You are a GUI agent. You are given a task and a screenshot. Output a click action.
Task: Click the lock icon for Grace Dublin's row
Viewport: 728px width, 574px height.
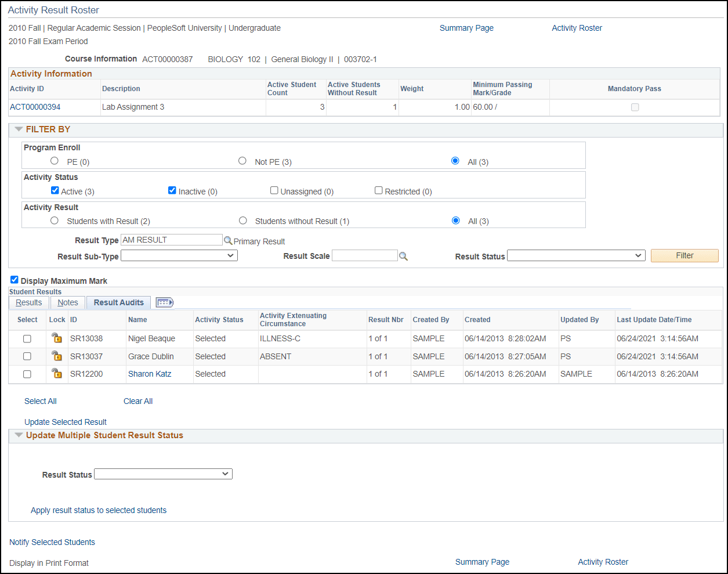(x=57, y=356)
